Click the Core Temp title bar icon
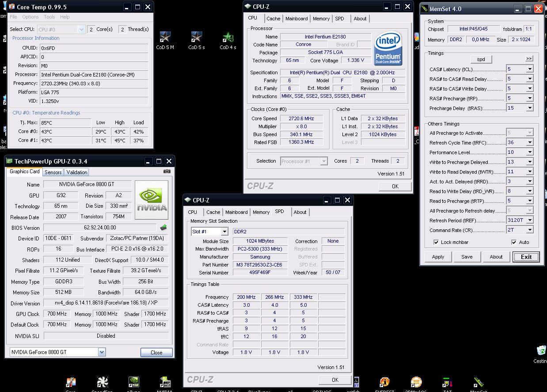The width and height of the screenshot is (547, 392). (11, 7)
